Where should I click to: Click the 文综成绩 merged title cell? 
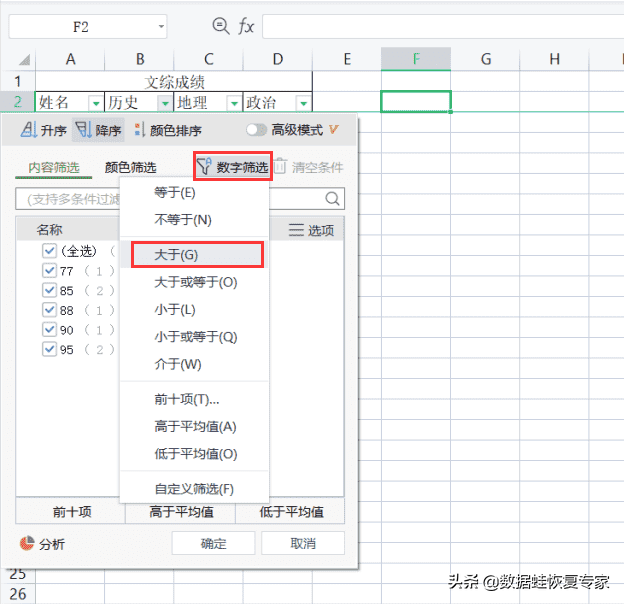[174, 82]
